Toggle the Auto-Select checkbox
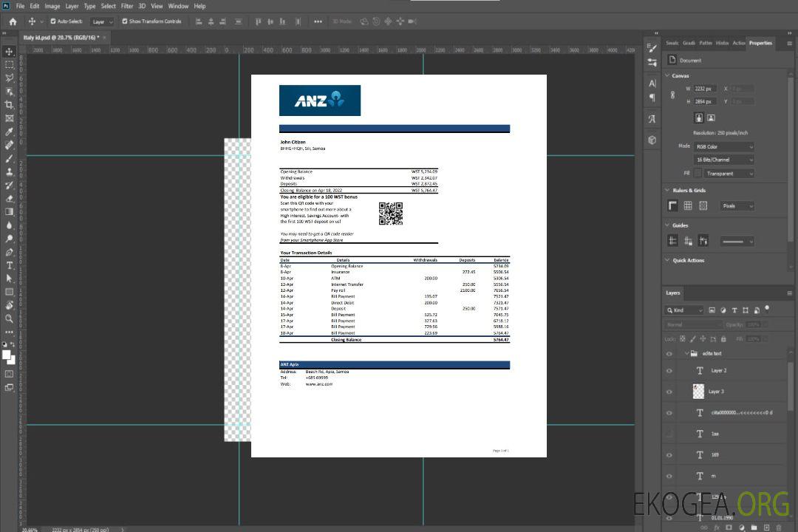The image size is (798, 532). (53, 21)
